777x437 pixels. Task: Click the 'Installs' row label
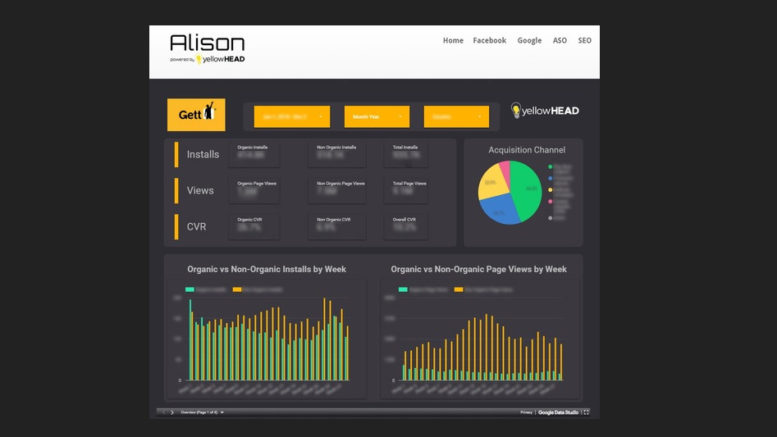coord(203,155)
